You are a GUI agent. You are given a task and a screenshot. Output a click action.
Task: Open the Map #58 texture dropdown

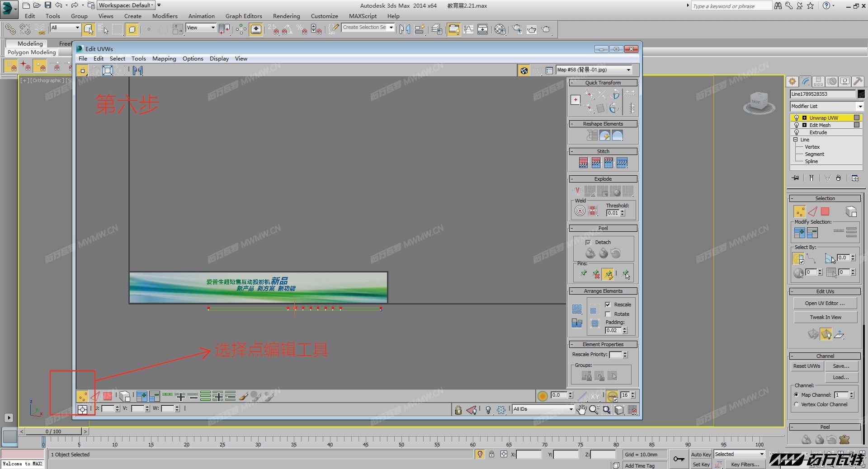(594, 70)
